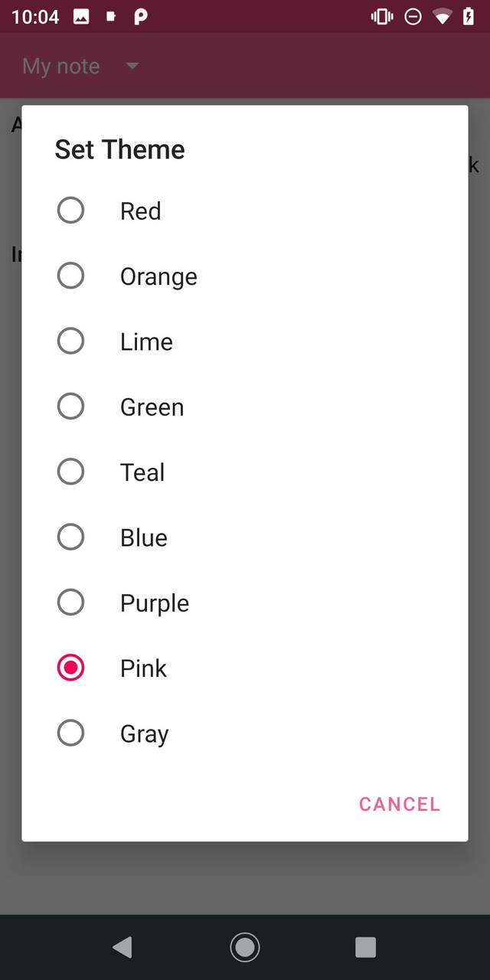Tap the vibrate mode status icon
This screenshot has width=490, height=980.
point(381,16)
